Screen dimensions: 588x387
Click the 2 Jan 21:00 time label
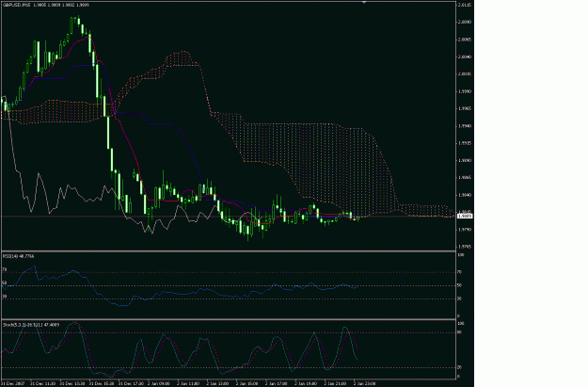pos(336,383)
